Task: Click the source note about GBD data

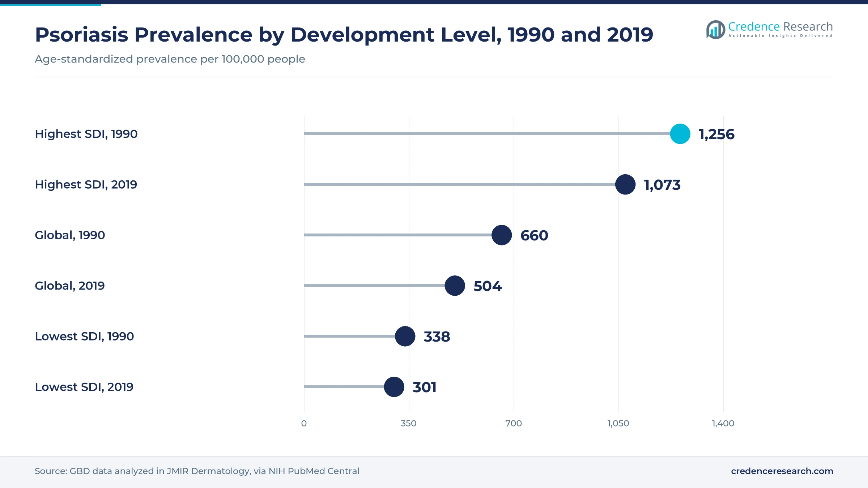Action: pos(197,471)
